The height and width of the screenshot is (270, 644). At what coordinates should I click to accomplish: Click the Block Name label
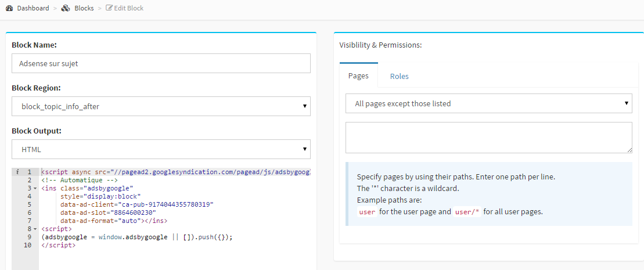pyautogui.click(x=34, y=45)
